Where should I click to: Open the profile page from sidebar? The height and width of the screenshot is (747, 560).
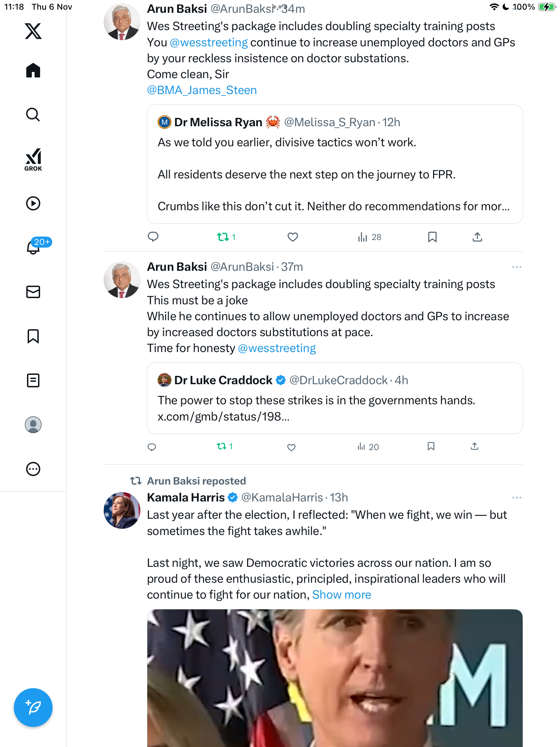pyautogui.click(x=33, y=425)
